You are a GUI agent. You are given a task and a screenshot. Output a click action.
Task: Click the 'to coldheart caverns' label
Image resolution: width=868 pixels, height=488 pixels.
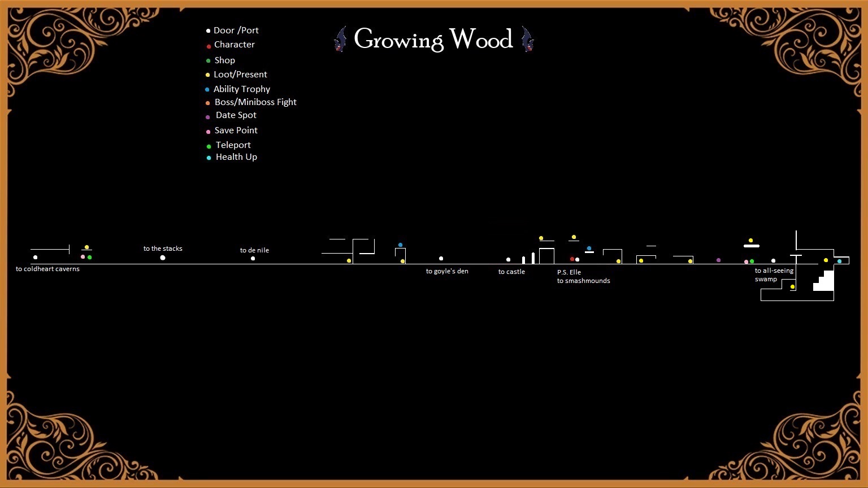(x=47, y=269)
